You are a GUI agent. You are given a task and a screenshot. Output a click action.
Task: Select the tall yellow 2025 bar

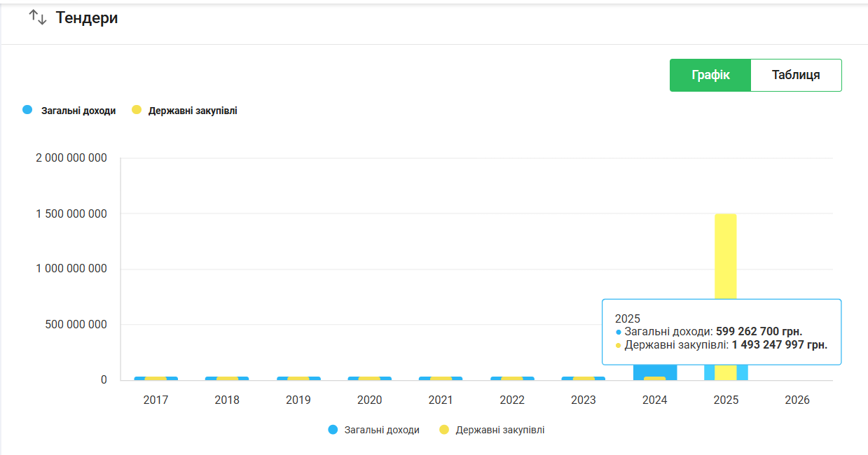(x=726, y=259)
